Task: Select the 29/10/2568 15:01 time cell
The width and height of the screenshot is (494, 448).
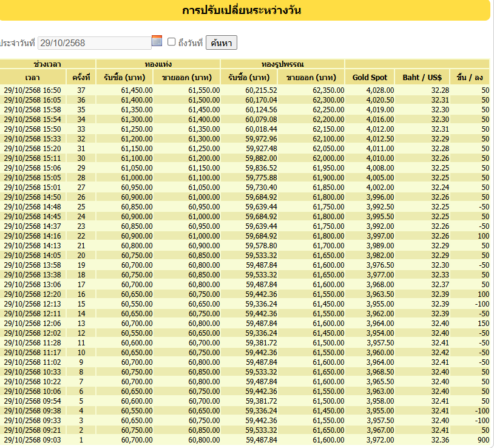Action: 32,188
